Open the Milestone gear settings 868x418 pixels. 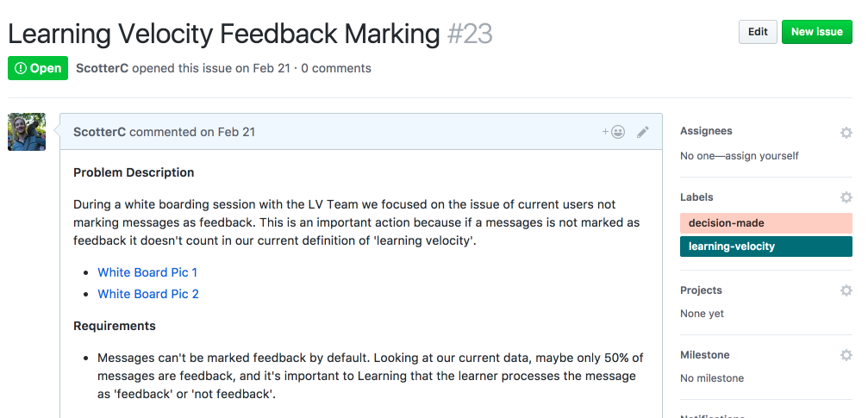[x=846, y=355]
